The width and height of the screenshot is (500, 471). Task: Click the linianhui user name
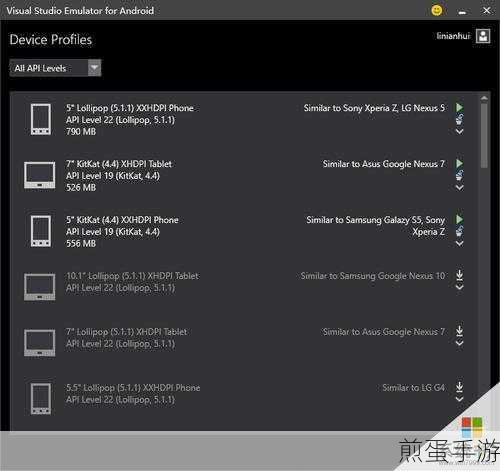(453, 36)
